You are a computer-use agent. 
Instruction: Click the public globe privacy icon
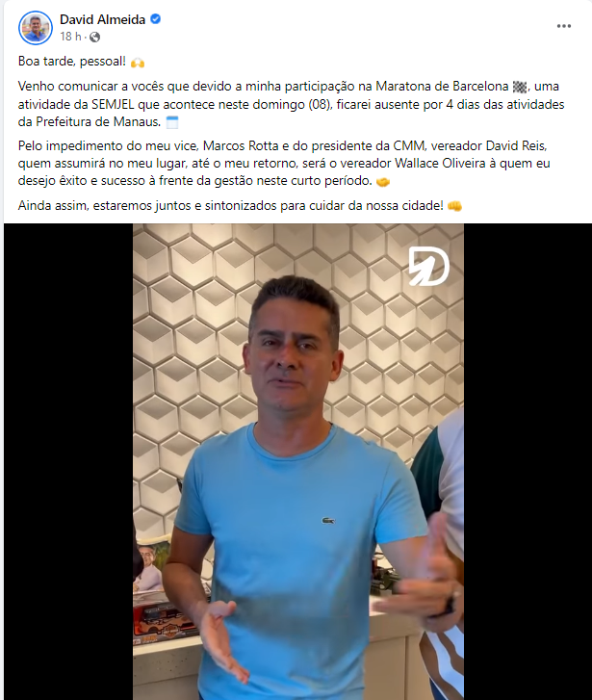tap(94, 37)
